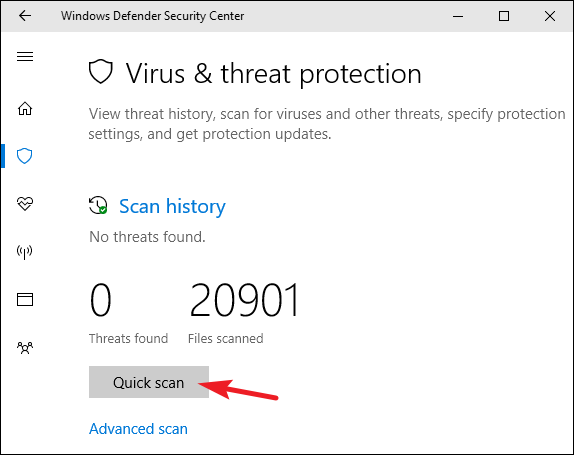The height and width of the screenshot is (455, 574).
Task: Open the Advanced scan link
Action: pos(138,429)
